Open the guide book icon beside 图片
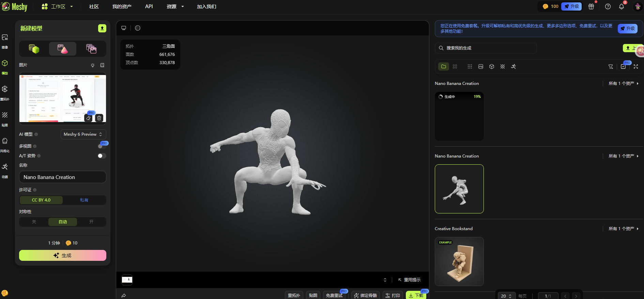 (102, 65)
